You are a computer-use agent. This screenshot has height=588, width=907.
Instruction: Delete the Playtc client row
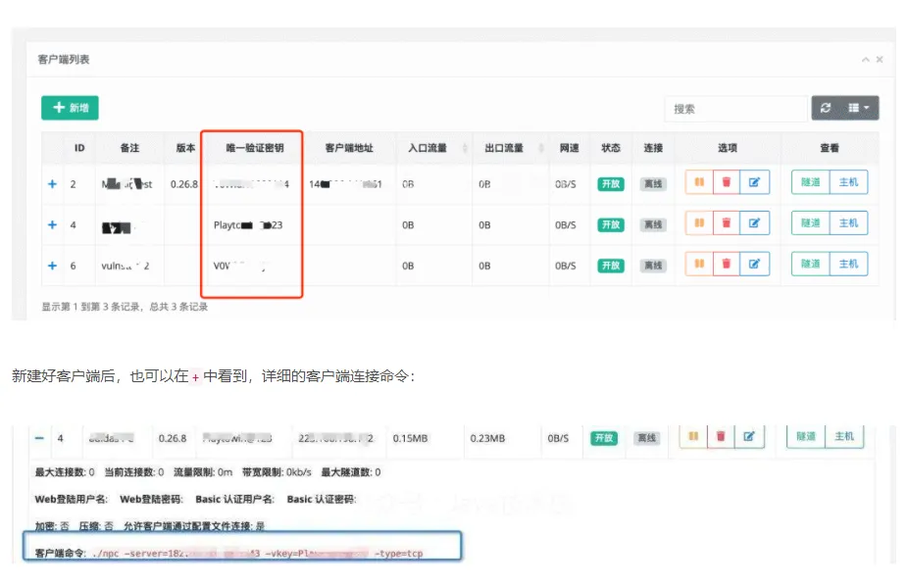tap(727, 223)
